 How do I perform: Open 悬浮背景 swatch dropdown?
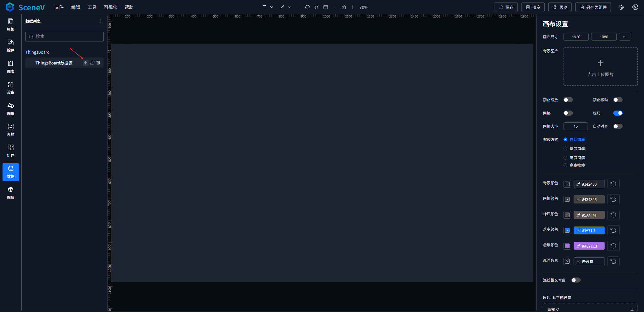click(567, 261)
